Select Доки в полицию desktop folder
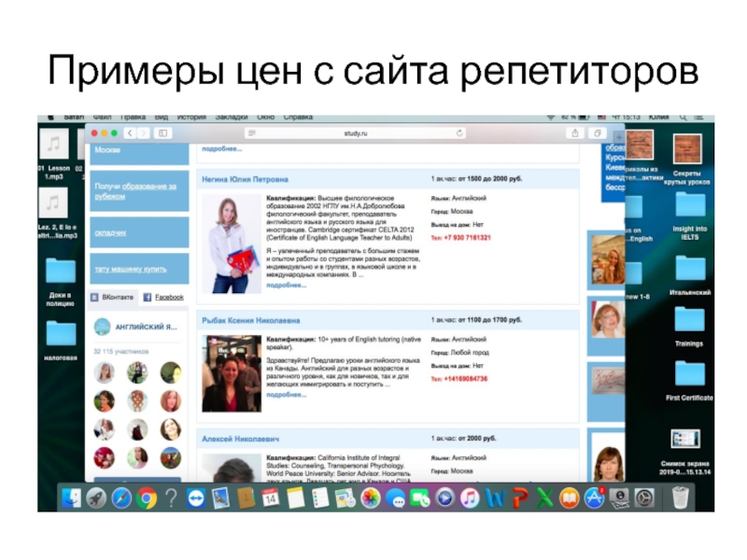Image resolution: width=747 pixels, height=560 pixels. click(x=61, y=282)
